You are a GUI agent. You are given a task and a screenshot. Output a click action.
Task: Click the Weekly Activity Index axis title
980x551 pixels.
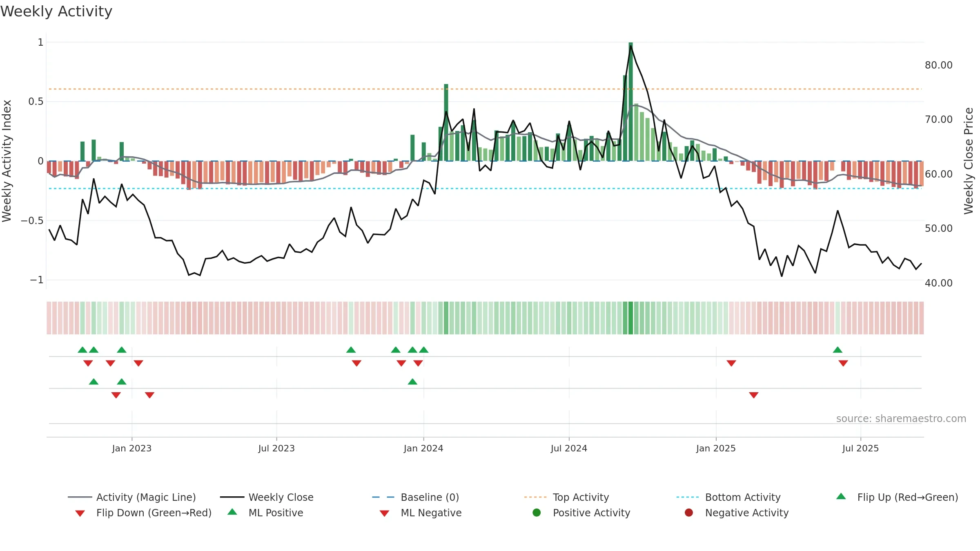coord(7,161)
